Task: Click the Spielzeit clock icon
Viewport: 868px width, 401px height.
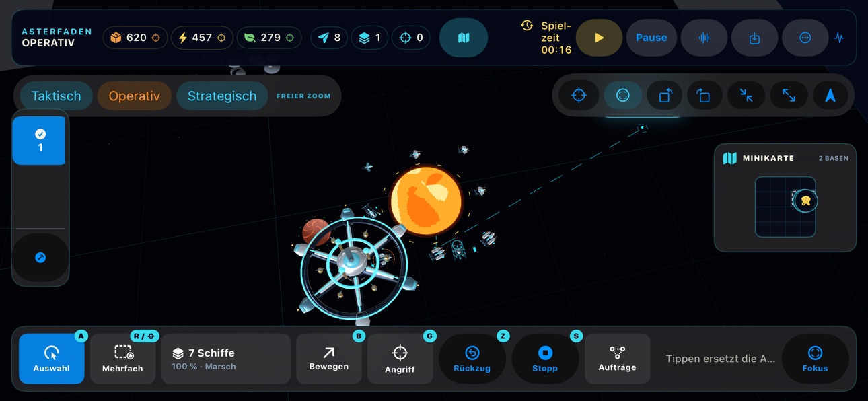Action: [x=527, y=26]
